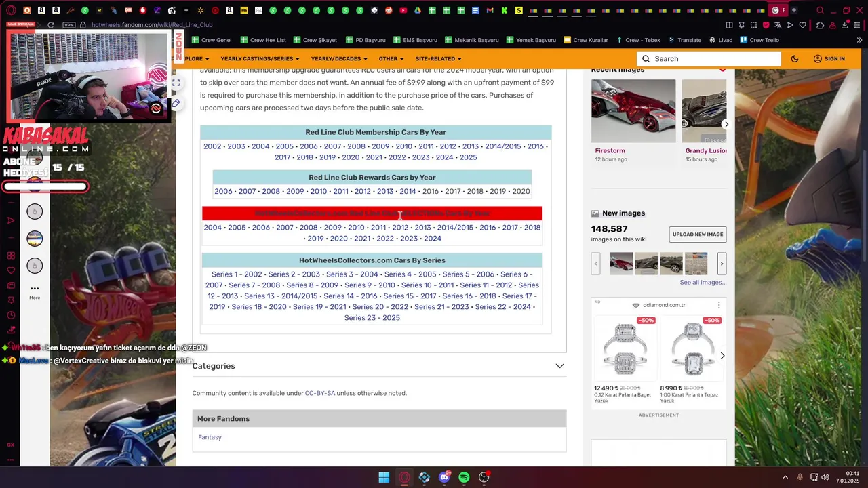Open Easy Setup menu lines icon
868x488 pixels.
pos(857,25)
